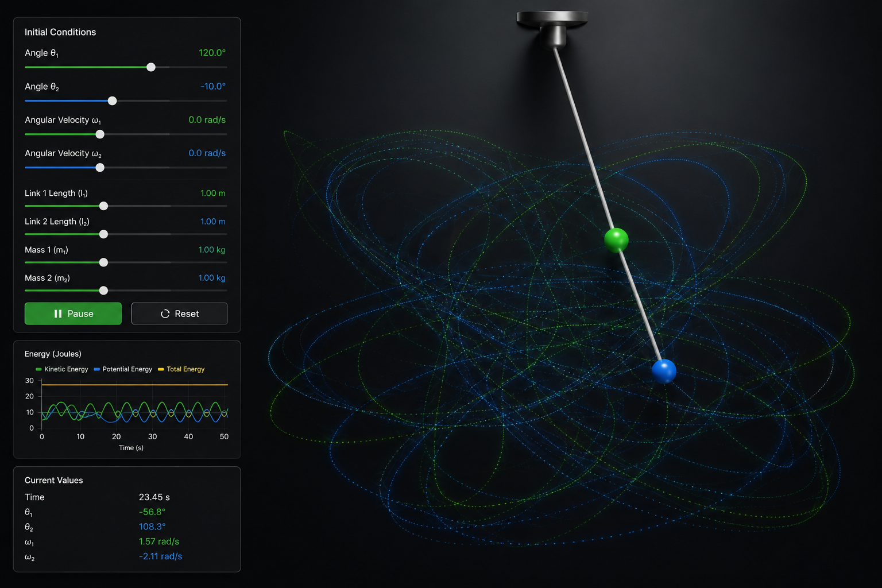The height and width of the screenshot is (588, 882).
Task: Click the Time (s) axis label
Action: tap(131, 448)
